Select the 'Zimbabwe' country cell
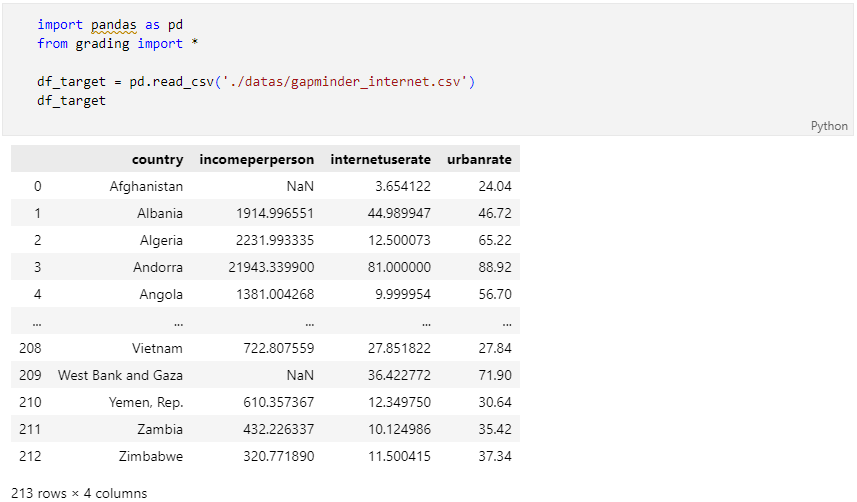Screen dimensions: 857x502 (x=151, y=456)
